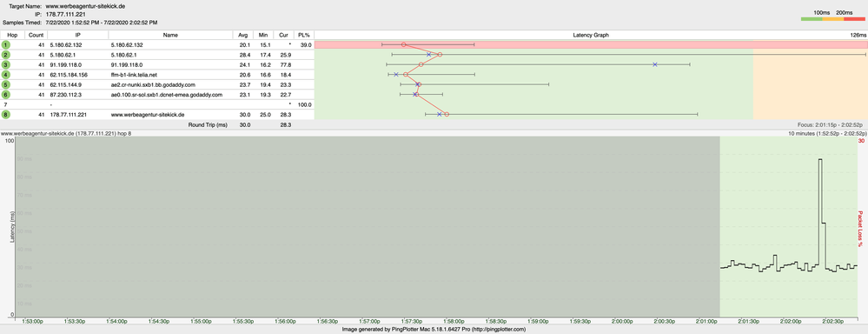Screen dimensions: 868x334
Task: Click the green 100ms legend swatch
Action: tap(812, 19)
